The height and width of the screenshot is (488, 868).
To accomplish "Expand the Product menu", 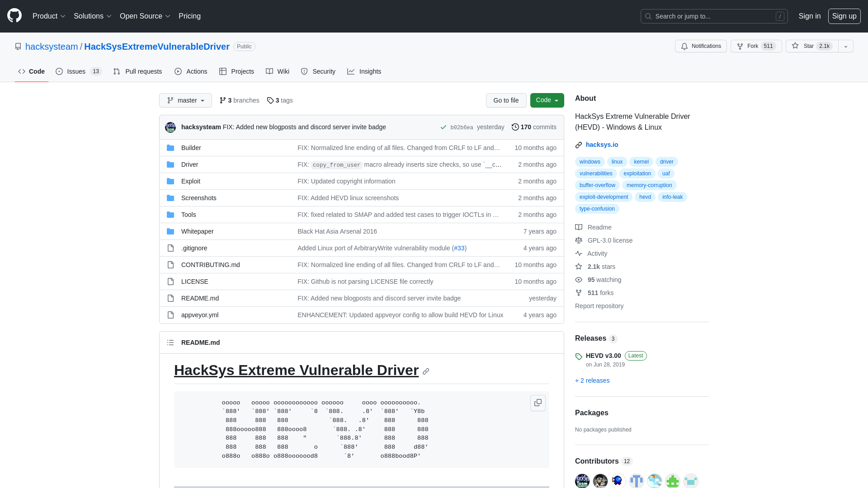I will 49,16.
